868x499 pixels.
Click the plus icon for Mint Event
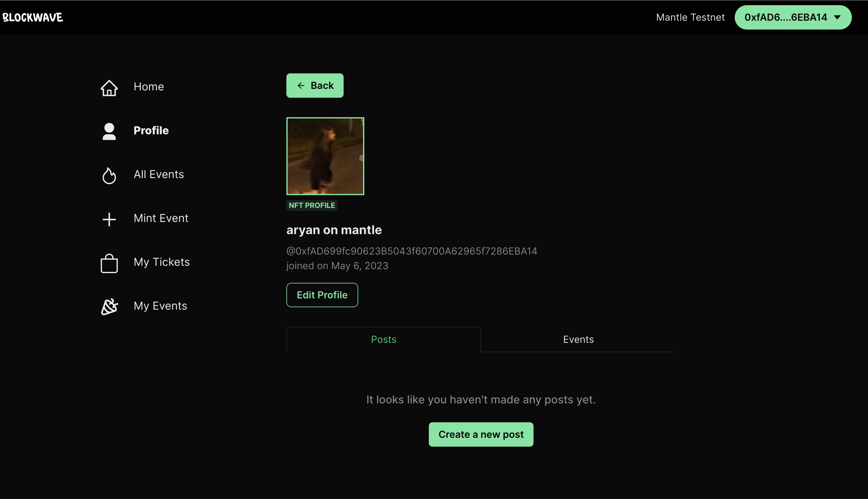(x=109, y=219)
